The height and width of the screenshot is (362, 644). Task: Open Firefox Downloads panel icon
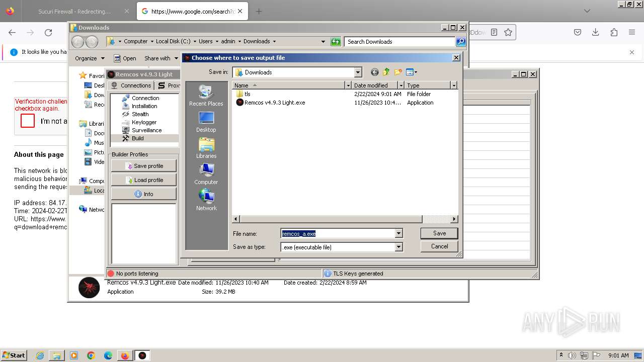tap(596, 32)
